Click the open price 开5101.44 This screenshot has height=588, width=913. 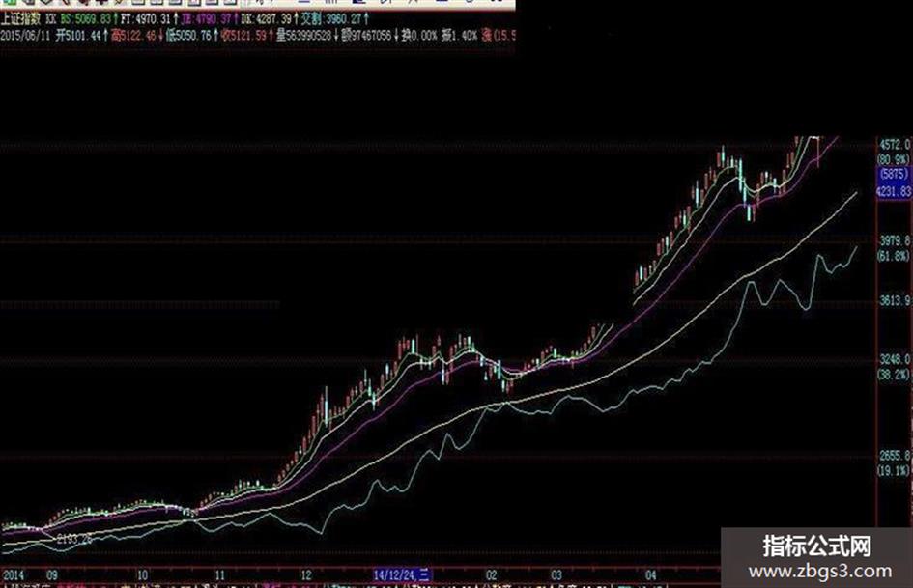[78, 36]
